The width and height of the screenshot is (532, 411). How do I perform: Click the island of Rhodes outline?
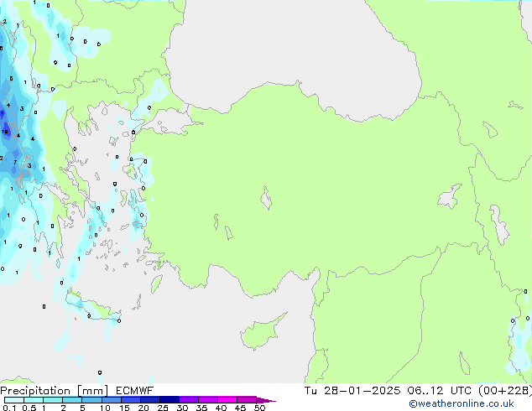[x=156, y=284]
